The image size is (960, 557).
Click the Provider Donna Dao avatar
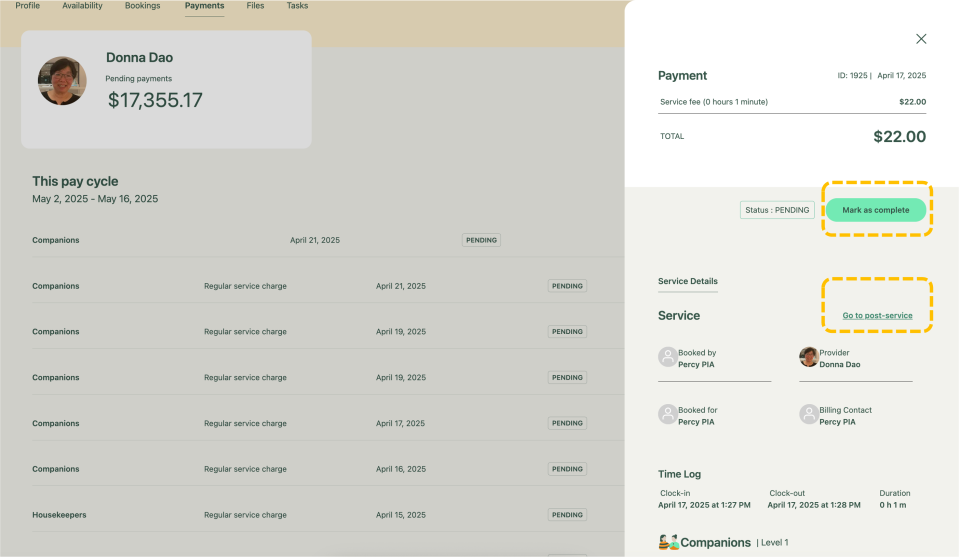808,357
